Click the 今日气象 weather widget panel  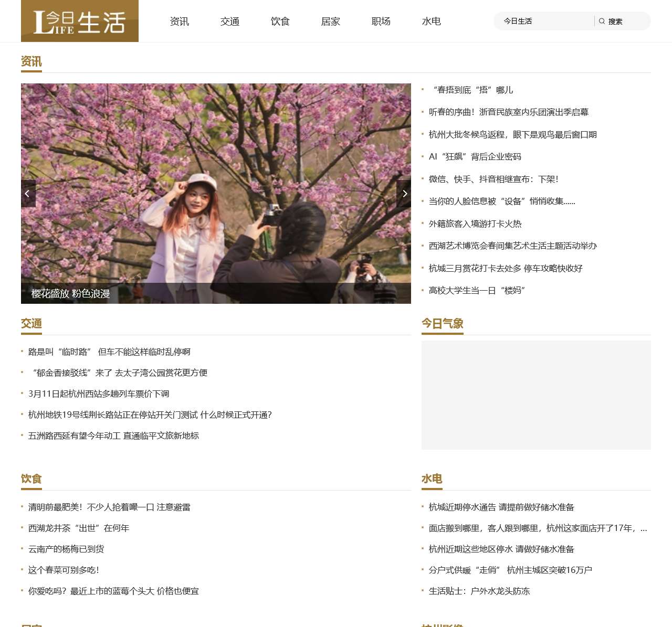tap(536, 395)
